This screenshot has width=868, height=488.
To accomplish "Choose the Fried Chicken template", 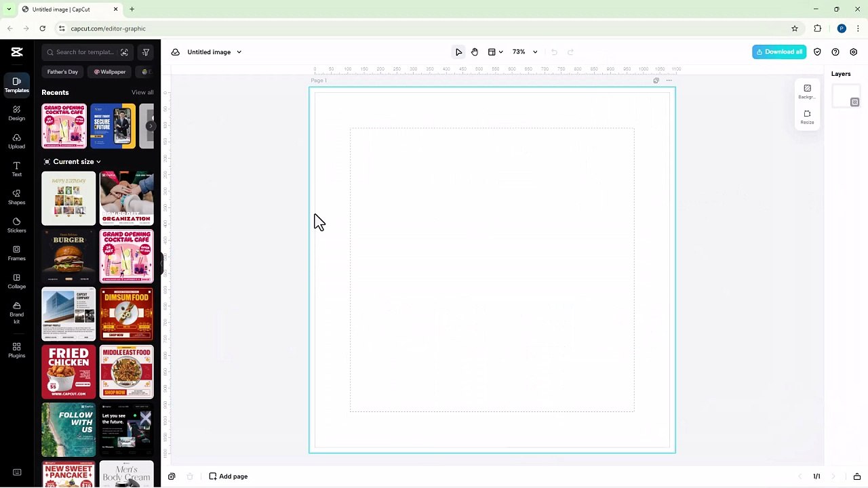I will (x=68, y=372).
